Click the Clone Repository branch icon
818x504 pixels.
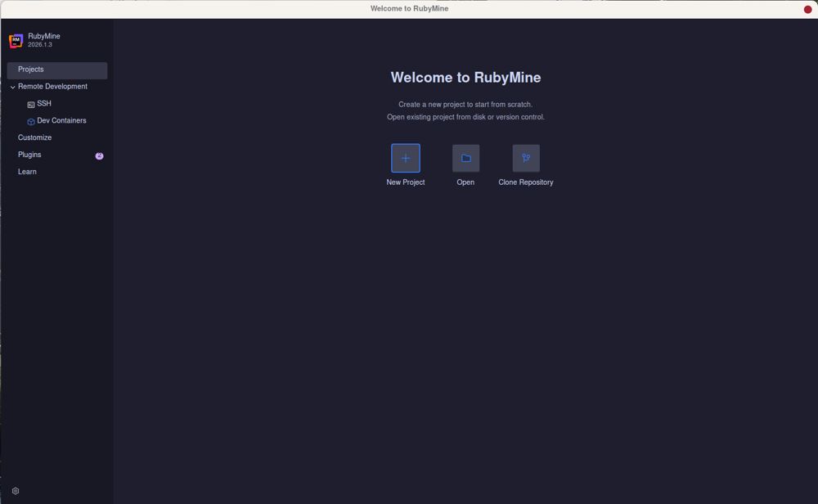point(526,158)
